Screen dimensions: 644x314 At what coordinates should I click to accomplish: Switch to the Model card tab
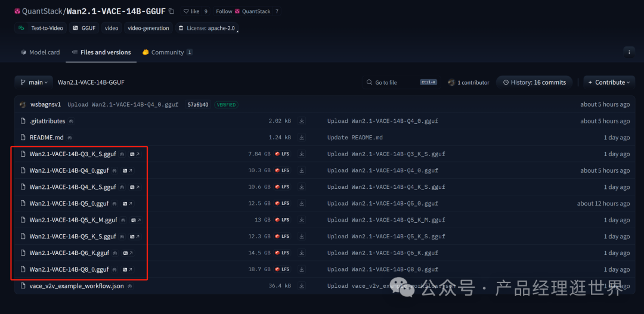pyautogui.click(x=41, y=52)
